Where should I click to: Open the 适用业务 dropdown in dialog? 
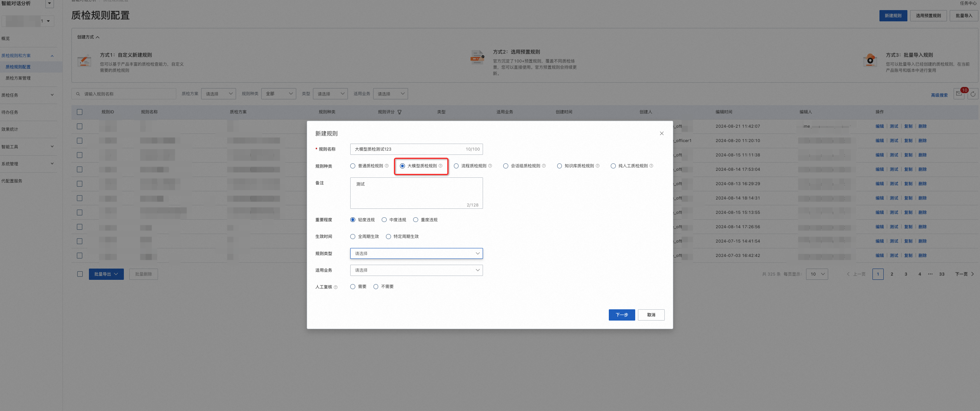416,270
